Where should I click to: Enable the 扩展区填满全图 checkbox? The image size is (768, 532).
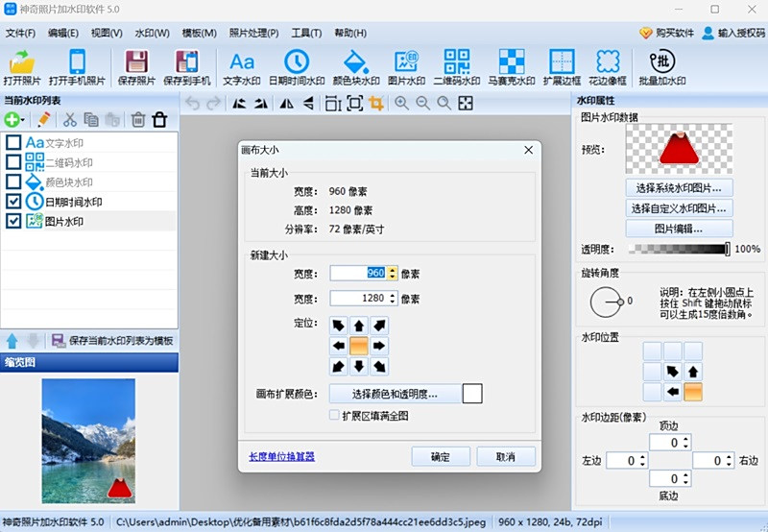(x=334, y=416)
